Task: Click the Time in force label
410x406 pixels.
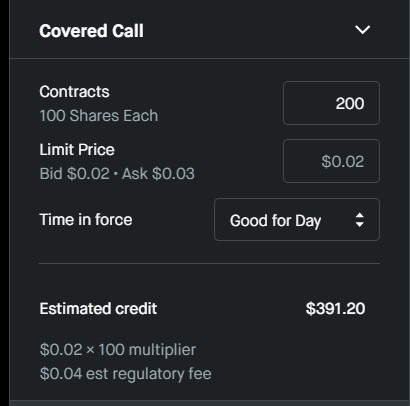Action: click(86, 220)
